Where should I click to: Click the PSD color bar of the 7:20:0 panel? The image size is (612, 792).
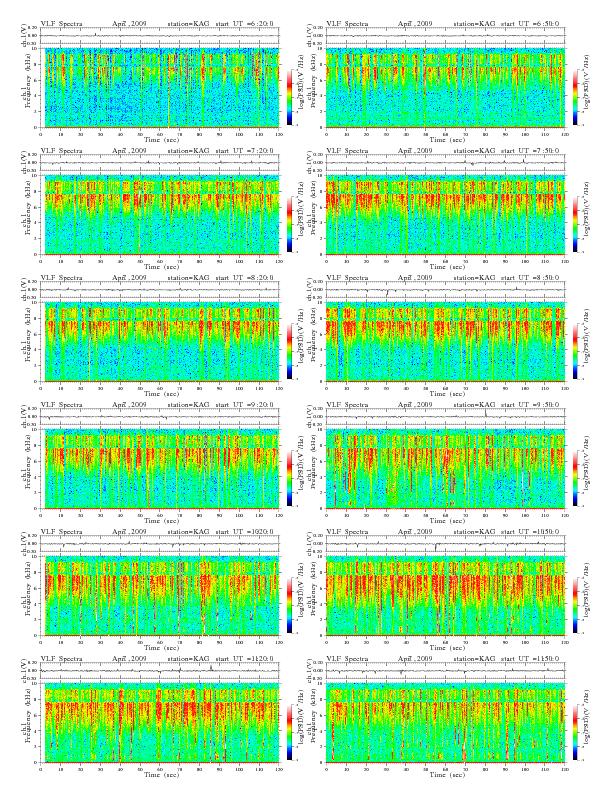[x=289, y=224]
